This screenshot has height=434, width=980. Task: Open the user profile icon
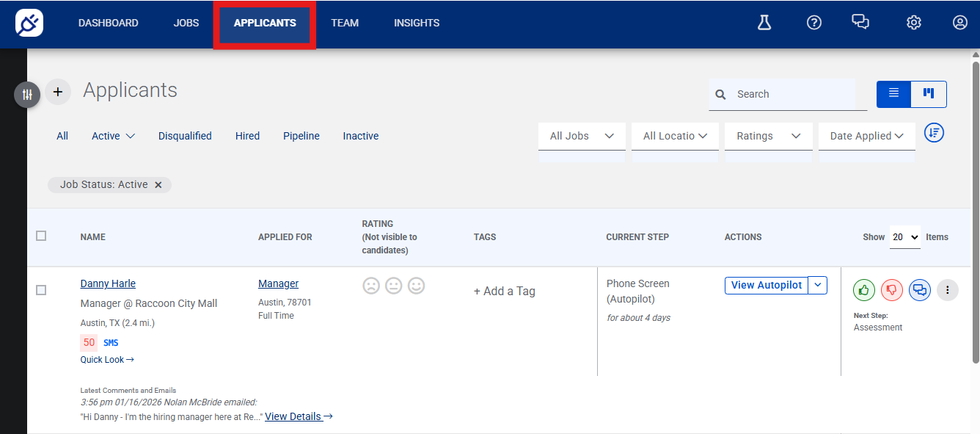click(960, 23)
